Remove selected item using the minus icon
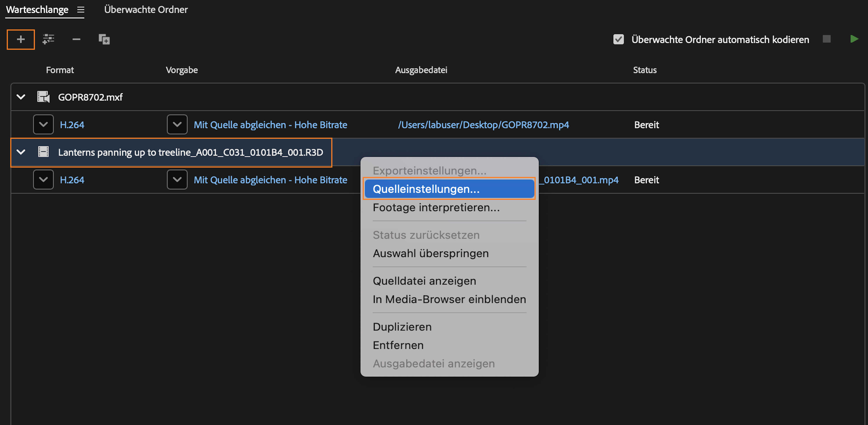This screenshot has height=425, width=868. pyautogui.click(x=76, y=39)
